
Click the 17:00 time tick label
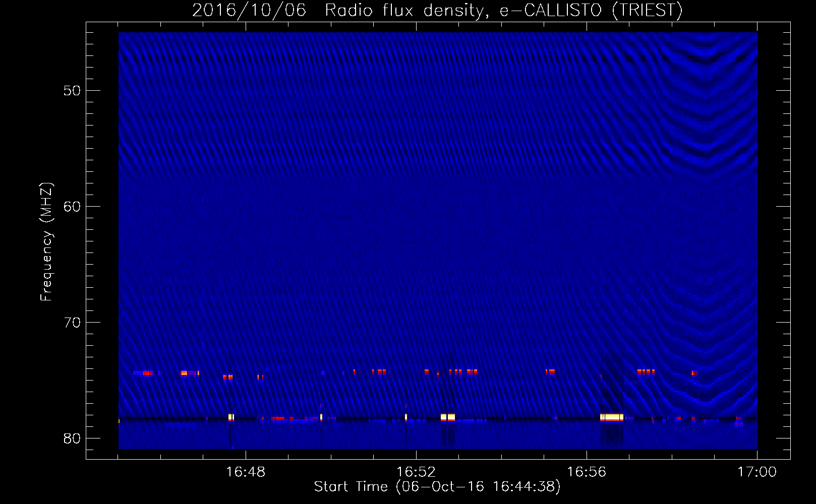(757, 472)
